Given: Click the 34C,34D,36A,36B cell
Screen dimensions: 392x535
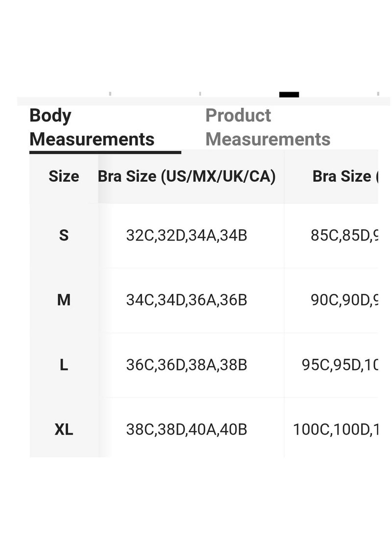Looking at the screenshot, I should pos(187,300).
